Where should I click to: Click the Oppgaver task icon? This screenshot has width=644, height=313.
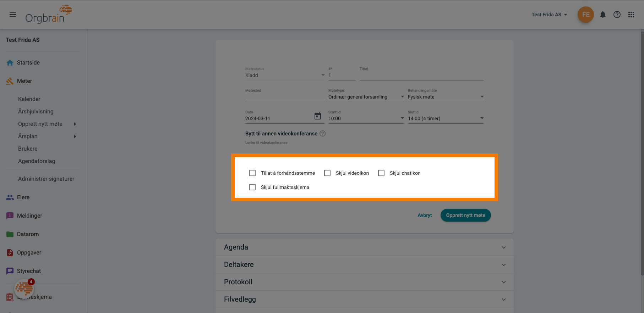[x=10, y=253]
